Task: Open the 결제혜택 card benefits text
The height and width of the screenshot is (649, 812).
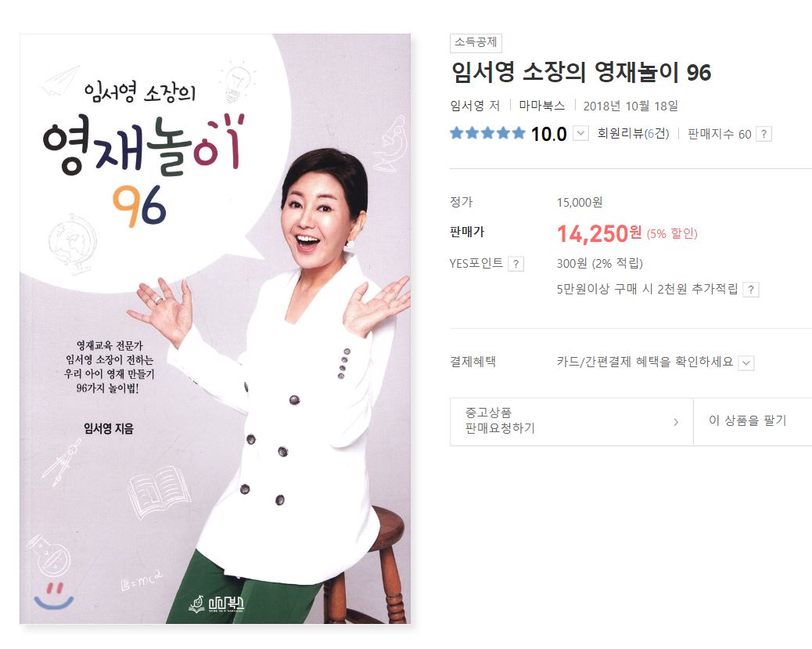Action: pos(645,362)
